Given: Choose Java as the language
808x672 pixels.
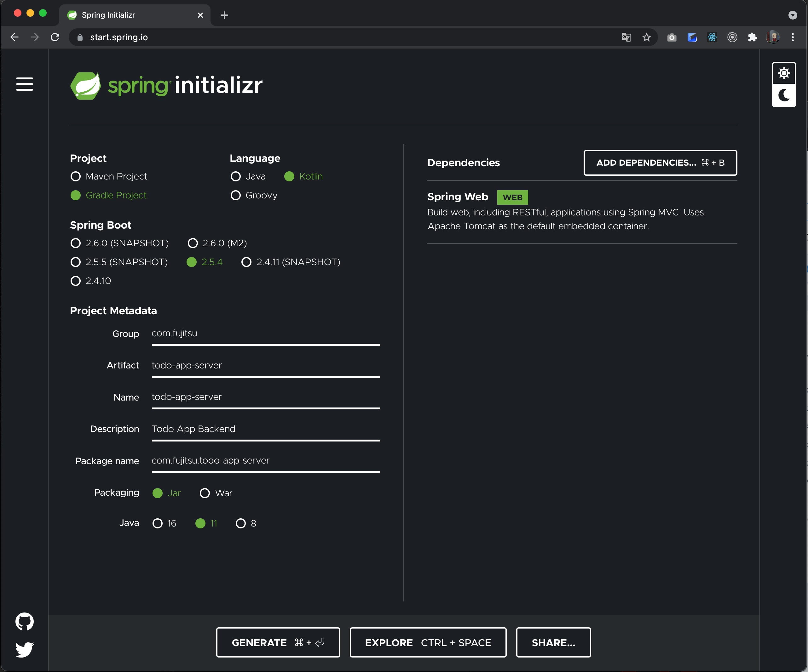Looking at the screenshot, I should [x=248, y=176].
